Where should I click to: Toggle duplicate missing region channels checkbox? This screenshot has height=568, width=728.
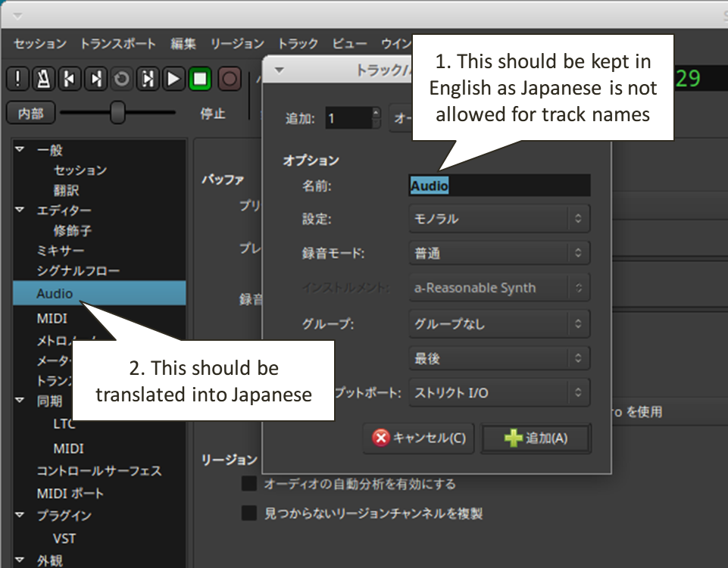coord(249,513)
